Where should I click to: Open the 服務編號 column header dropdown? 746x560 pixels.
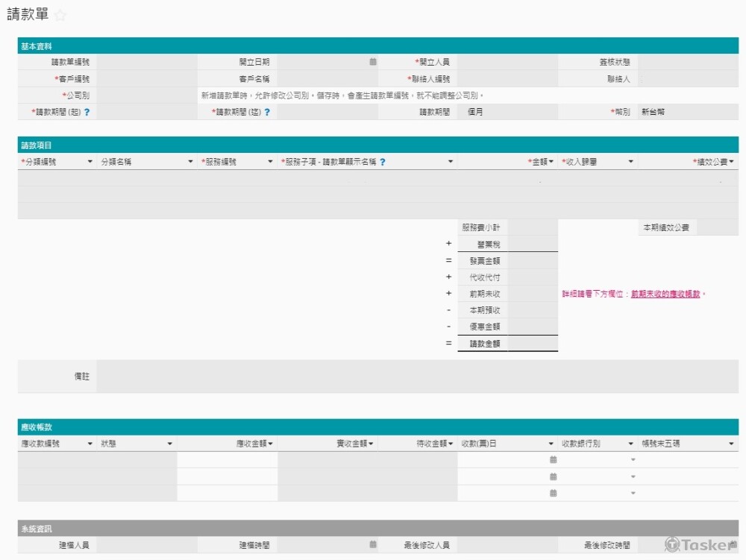click(270, 162)
